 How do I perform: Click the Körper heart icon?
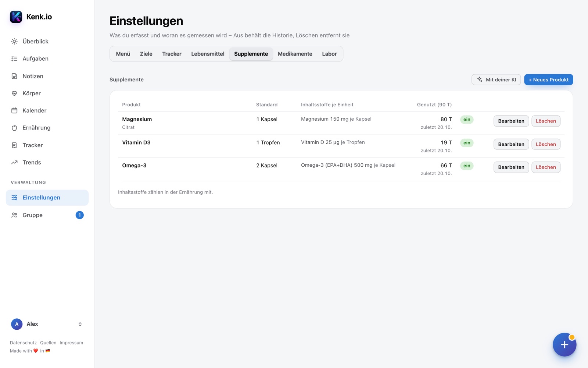14,93
